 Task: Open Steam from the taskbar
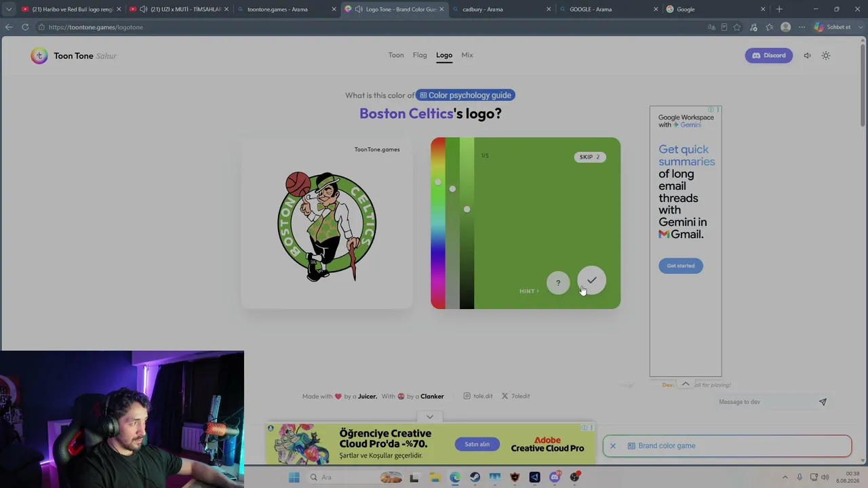475,477
